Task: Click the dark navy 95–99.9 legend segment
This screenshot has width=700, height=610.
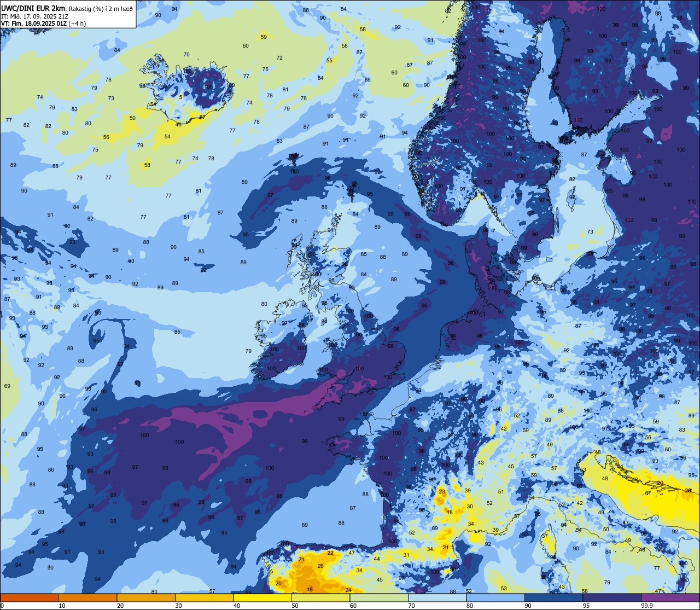Action: 612,597
